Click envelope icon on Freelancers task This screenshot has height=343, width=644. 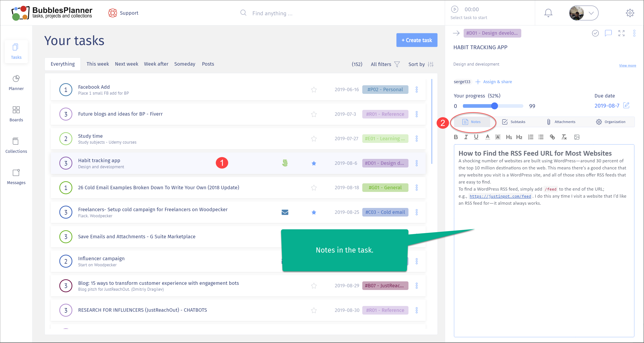pos(285,212)
